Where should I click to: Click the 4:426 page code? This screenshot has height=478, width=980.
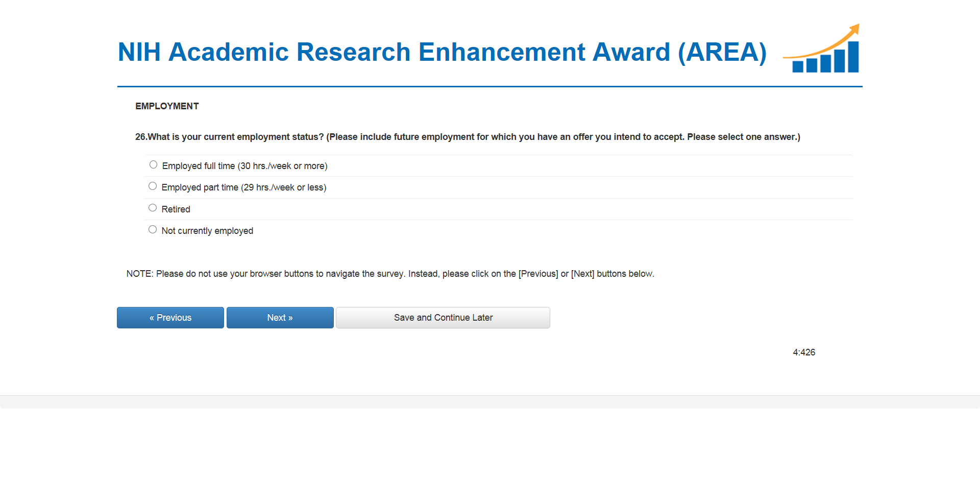point(804,352)
